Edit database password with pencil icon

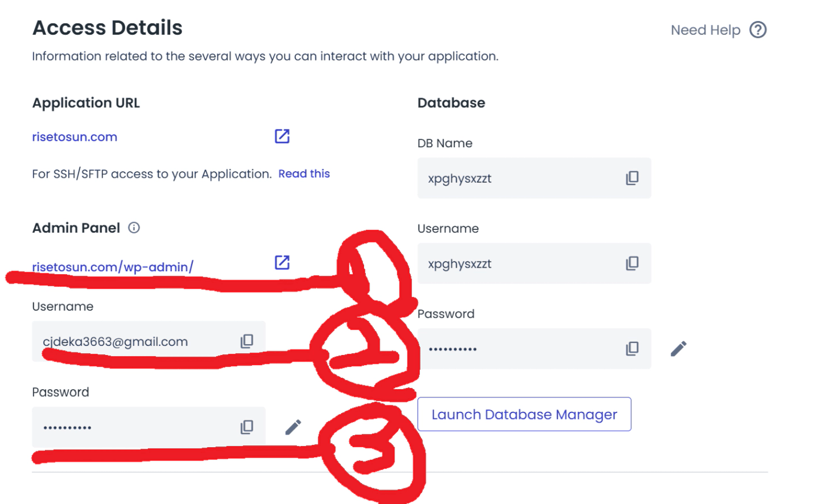[678, 348]
